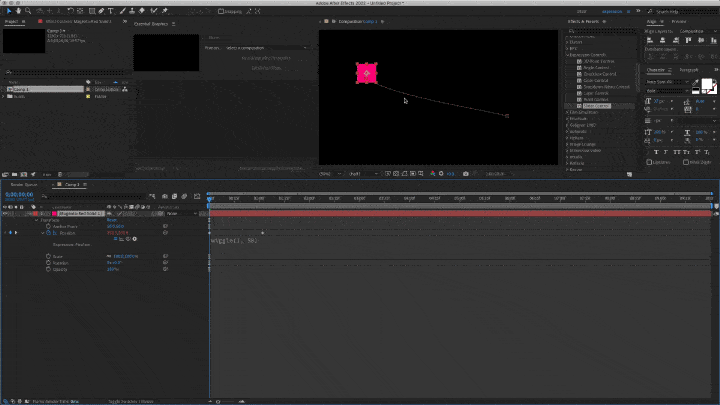This screenshot has height=405, width=720.
Task: Select the Puppet Pin tool
Action: [165, 11]
